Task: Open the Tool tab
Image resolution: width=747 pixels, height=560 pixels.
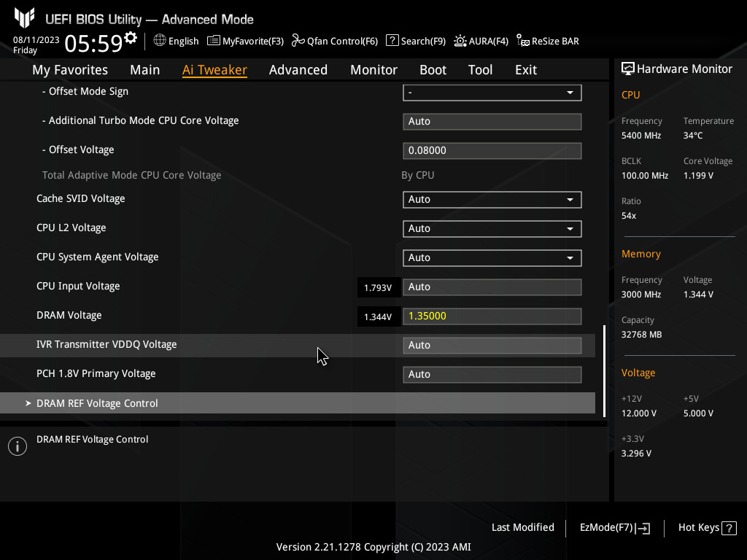Action: [x=480, y=69]
